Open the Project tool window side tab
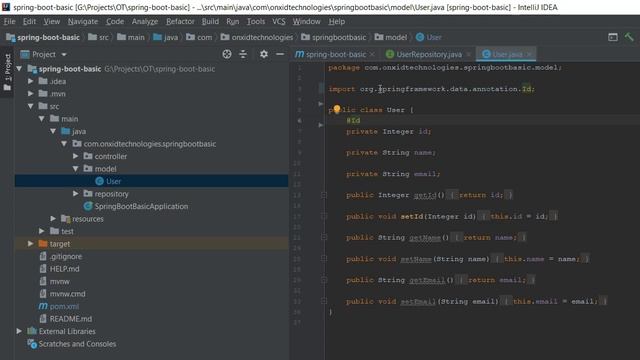This screenshot has height=360, width=640. click(7, 72)
